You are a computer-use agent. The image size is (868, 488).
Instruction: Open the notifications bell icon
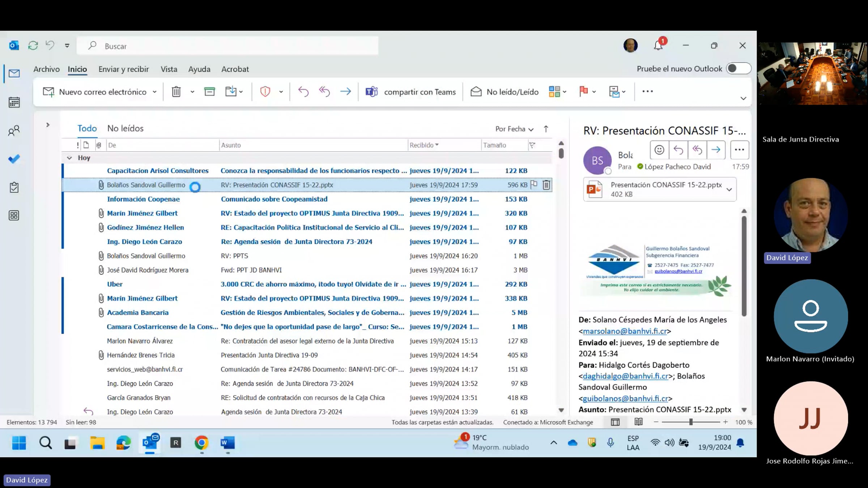(x=658, y=46)
